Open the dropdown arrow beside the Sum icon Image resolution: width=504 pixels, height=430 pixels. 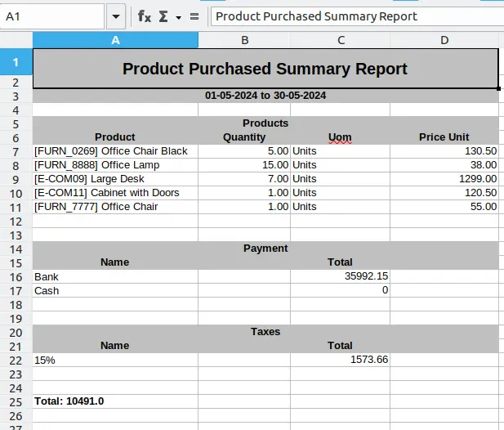178,16
